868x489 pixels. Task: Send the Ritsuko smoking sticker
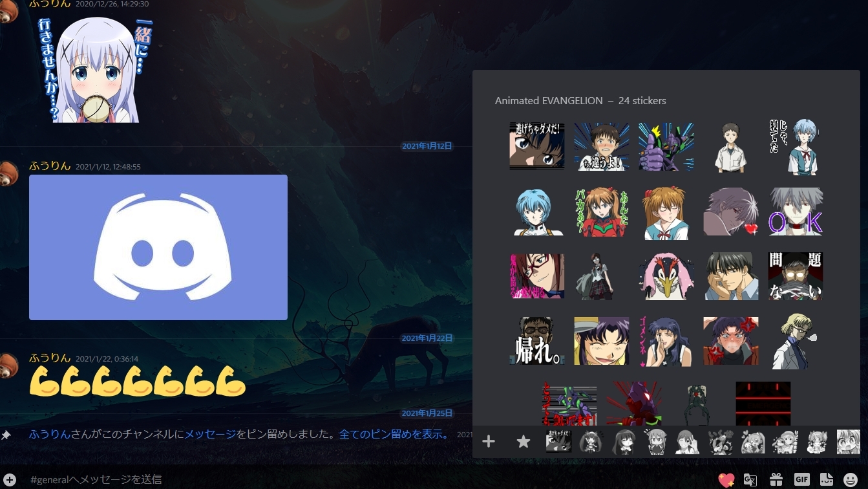click(794, 341)
